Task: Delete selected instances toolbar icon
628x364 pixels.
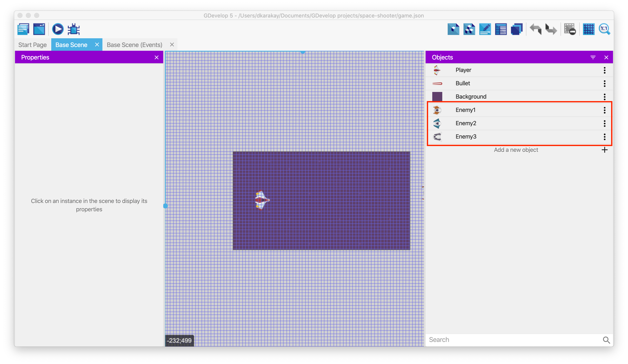Action: click(x=570, y=29)
